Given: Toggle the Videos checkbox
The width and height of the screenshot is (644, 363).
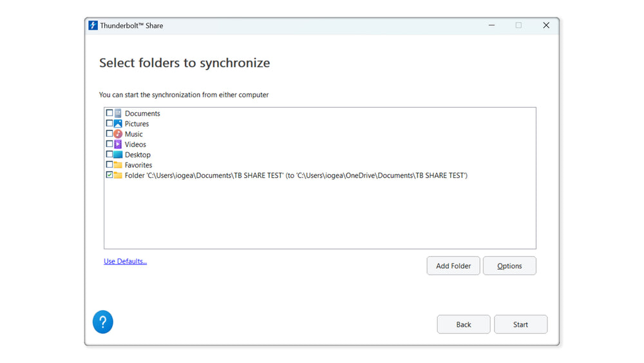Looking at the screenshot, I should (x=109, y=144).
